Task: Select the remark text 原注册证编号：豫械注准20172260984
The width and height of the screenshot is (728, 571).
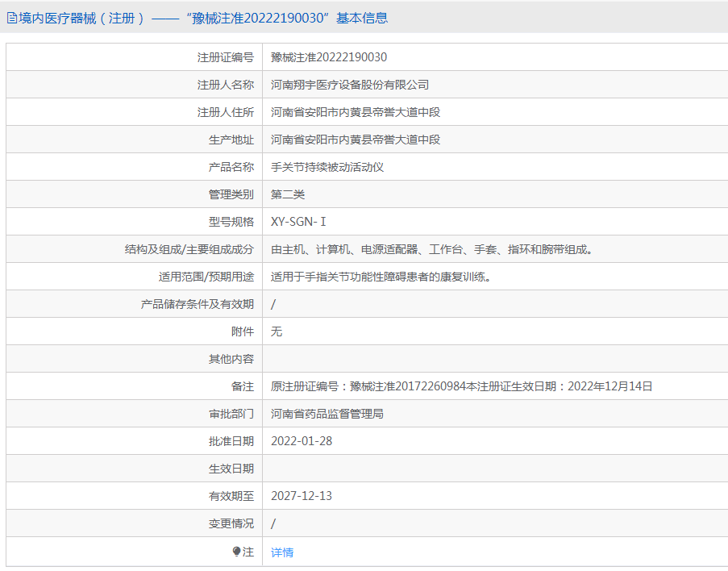Action: pyautogui.click(x=368, y=386)
